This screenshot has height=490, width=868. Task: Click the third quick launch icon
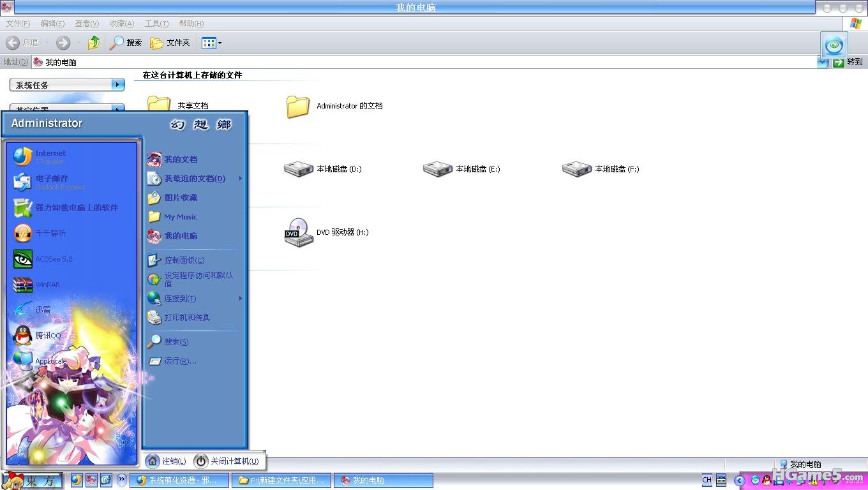point(106,480)
